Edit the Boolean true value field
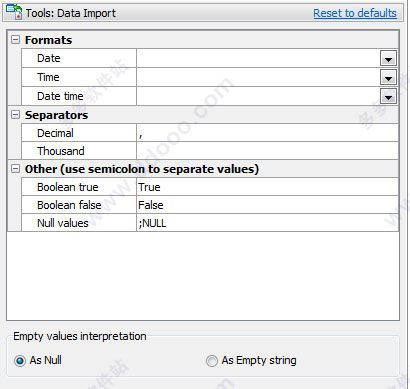This screenshot has width=410, height=389. coord(267,187)
